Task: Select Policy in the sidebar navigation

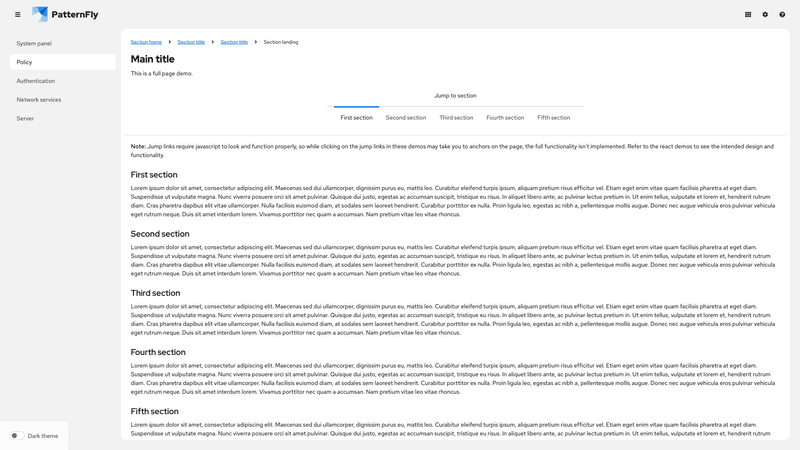Action: [x=25, y=62]
